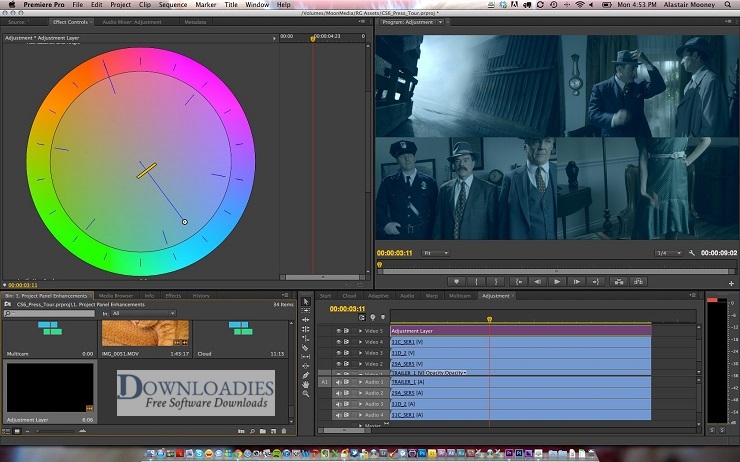Toggle Video 2 track output eye
This screenshot has width=740, height=462.
338,364
